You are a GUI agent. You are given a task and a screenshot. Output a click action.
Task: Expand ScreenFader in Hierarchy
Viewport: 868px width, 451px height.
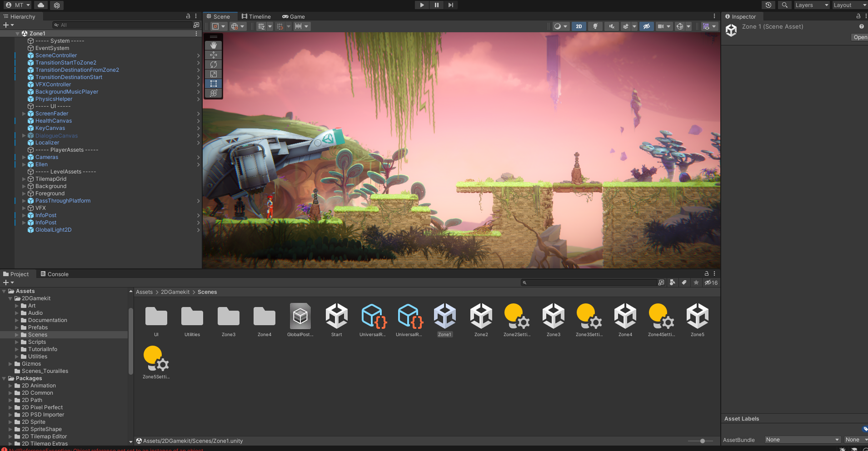[x=24, y=114]
